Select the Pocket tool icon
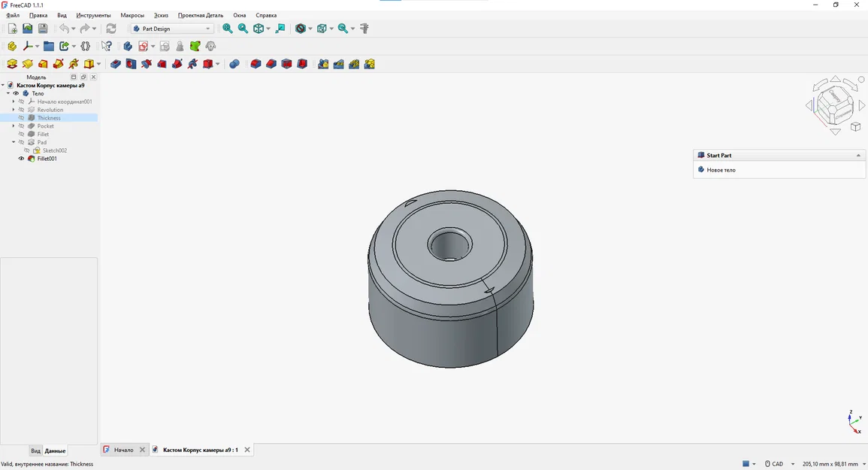Image resolution: width=868 pixels, height=470 pixels. (x=115, y=64)
